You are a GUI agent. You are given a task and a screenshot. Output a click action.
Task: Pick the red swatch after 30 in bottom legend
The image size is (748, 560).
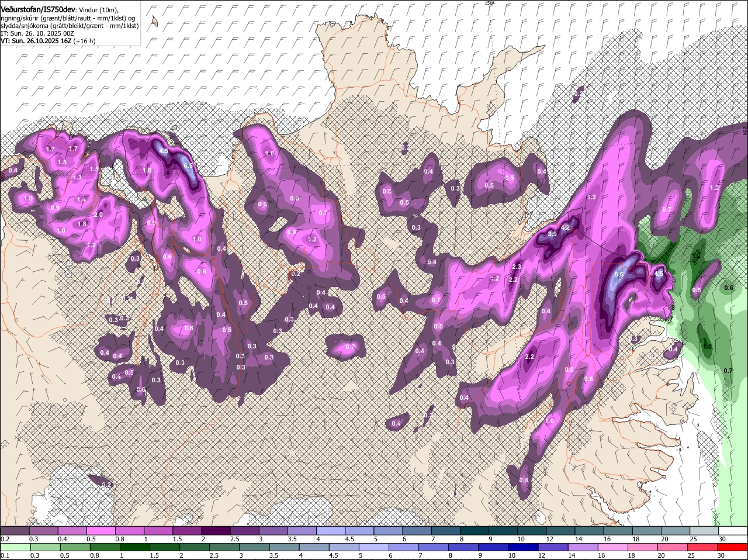(x=733, y=547)
